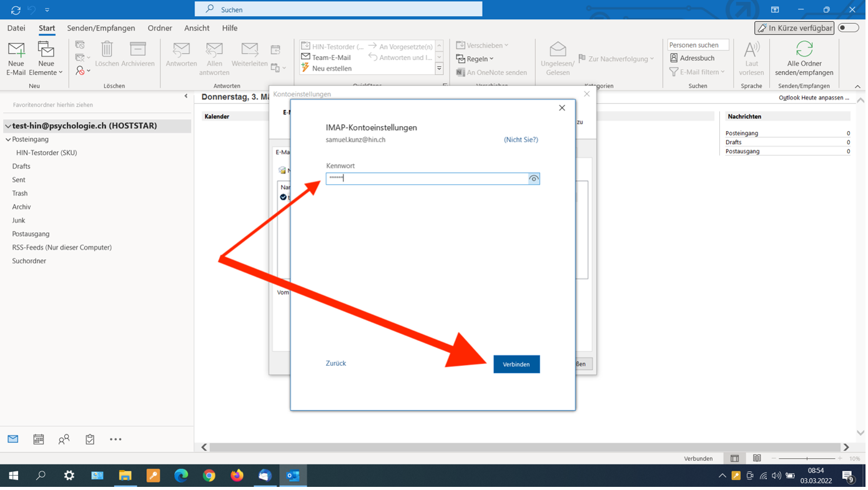The width and height of the screenshot is (868, 490).
Task: Select Team-E-Mail quick step
Action: pyautogui.click(x=326, y=57)
